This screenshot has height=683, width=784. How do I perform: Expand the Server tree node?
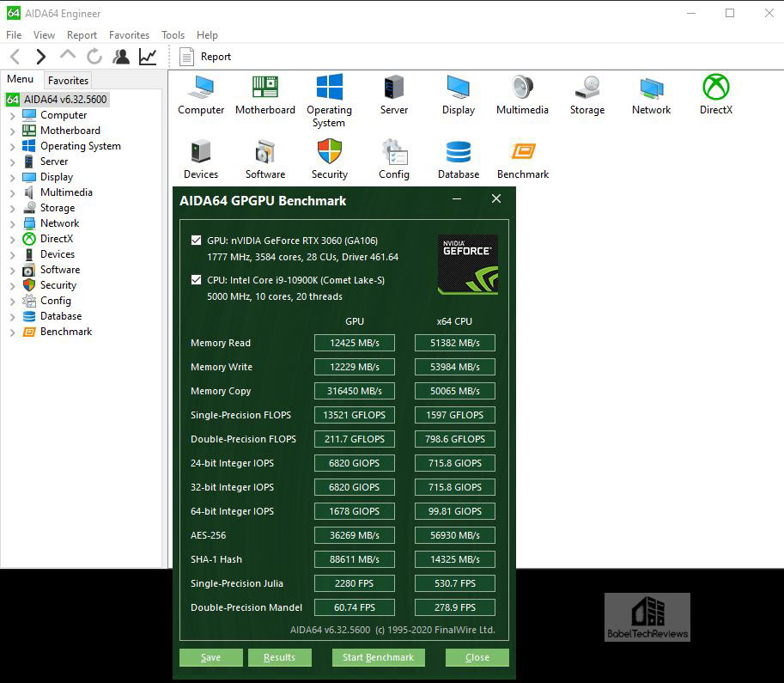click(13, 162)
